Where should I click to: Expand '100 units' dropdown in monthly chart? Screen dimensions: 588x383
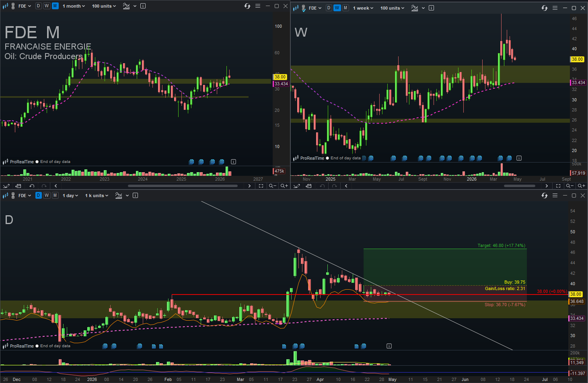(x=104, y=6)
